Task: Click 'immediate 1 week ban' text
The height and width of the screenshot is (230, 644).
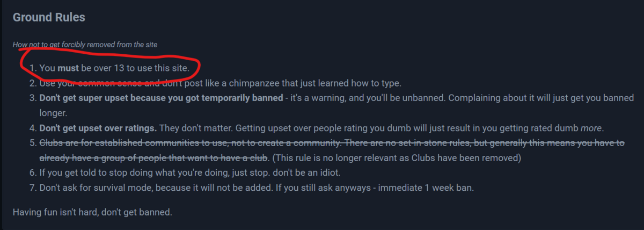Action: [x=427, y=188]
